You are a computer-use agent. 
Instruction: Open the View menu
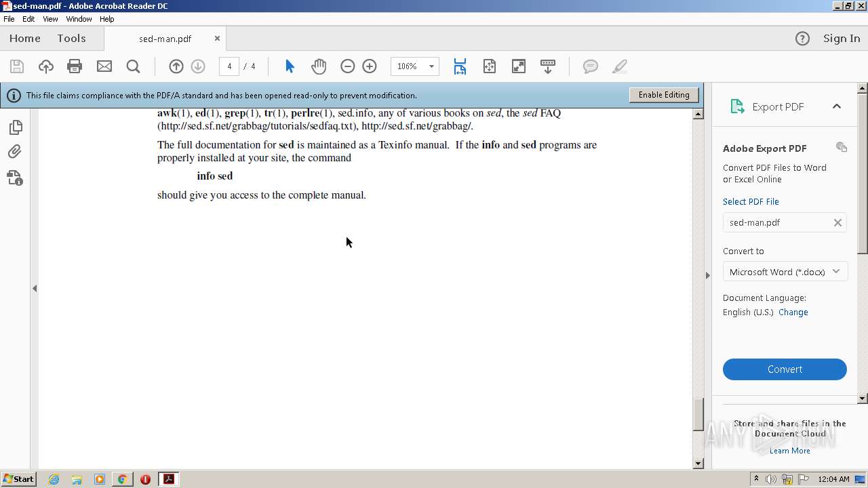pos(50,19)
